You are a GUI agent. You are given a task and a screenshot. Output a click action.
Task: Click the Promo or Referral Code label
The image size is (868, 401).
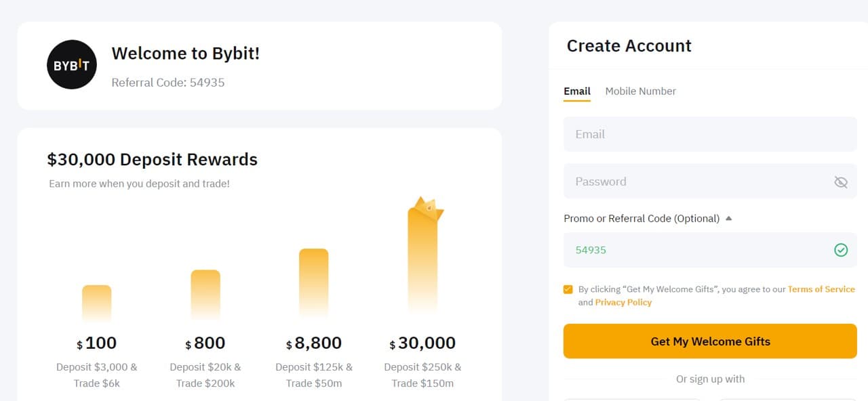(642, 218)
